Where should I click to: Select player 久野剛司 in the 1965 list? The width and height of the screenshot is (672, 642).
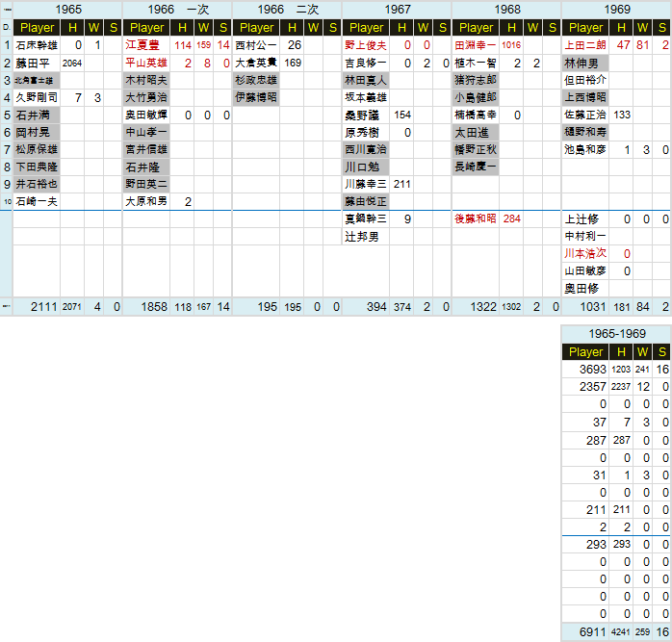(x=37, y=98)
